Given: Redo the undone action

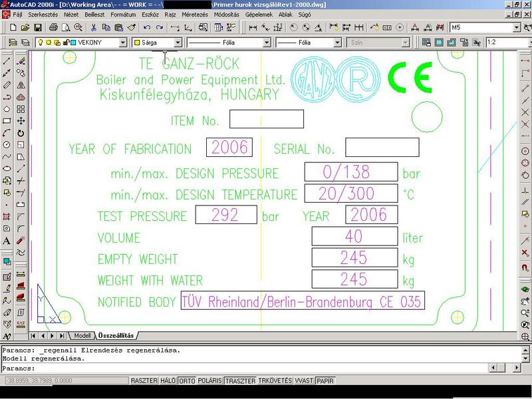Looking at the screenshot, I should [160, 27].
